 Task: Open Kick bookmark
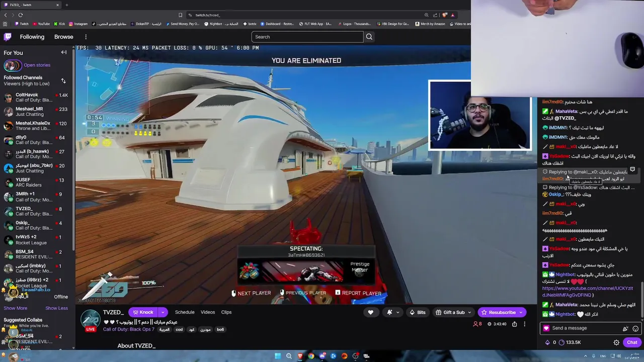coord(59,24)
